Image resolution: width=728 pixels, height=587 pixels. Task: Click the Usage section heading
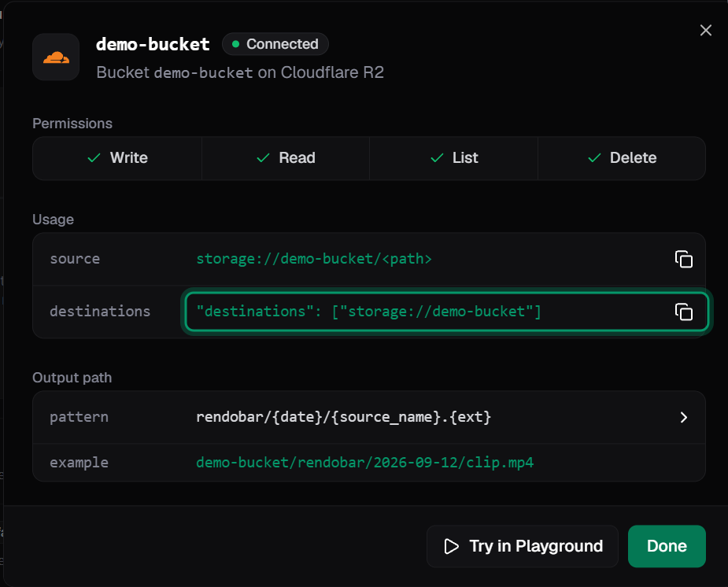point(53,220)
